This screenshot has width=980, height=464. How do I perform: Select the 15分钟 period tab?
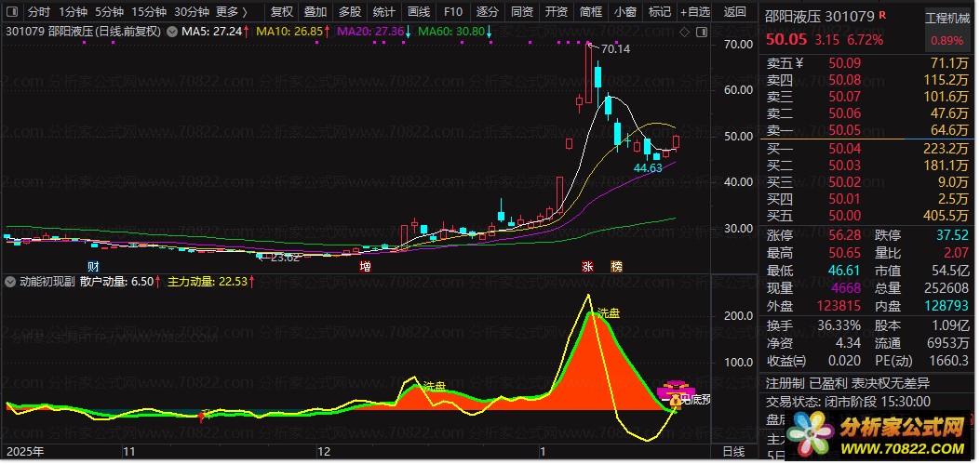coord(150,11)
